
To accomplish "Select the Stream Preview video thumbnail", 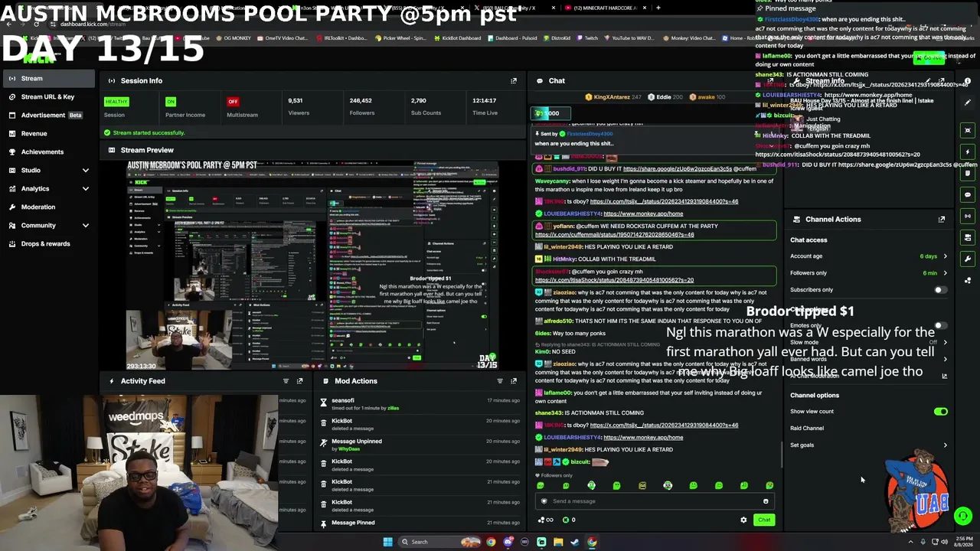I will click(x=313, y=265).
